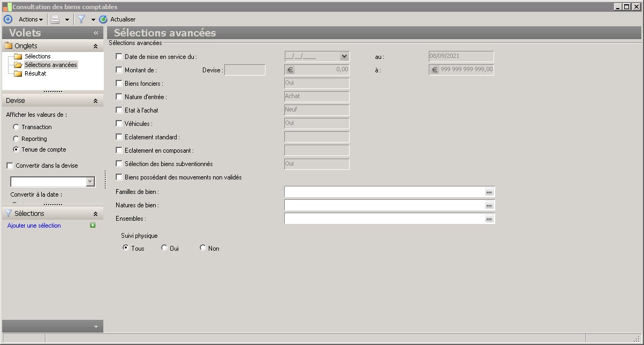Open the Natures de bien browse button
The image size is (644, 345).
pos(489,205)
